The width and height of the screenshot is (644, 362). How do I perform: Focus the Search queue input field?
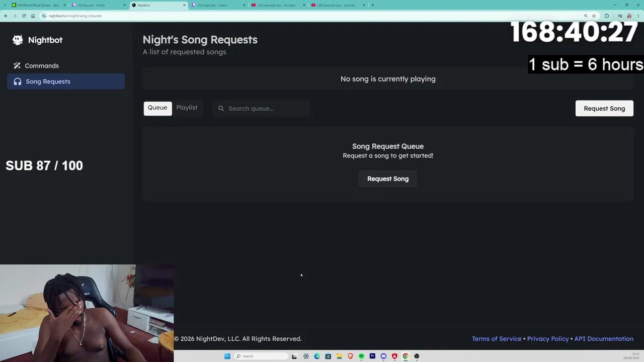[262, 108]
